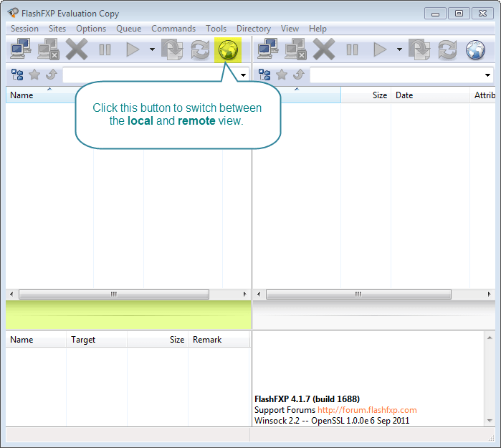Click copy/move files icon in right pane
The width and height of the screenshot is (501, 448).
pyautogui.click(x=419, y=49)
